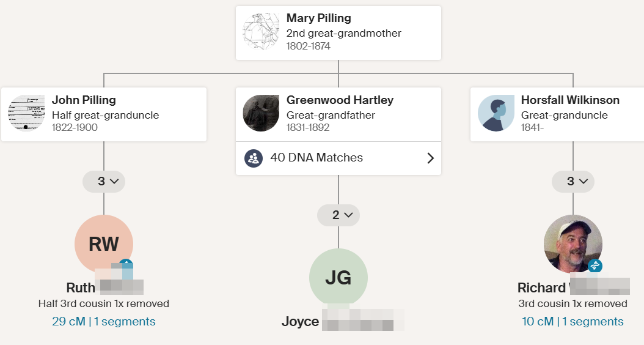Select the Horsfall Wilkinson name
The image size is (644, 345).
click(x=570, y=100)
